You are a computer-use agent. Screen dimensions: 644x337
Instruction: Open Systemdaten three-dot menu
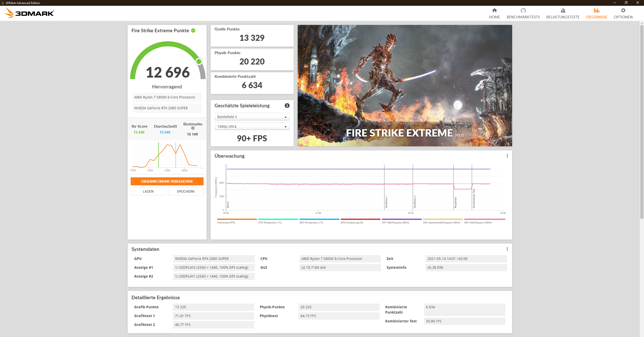507,249
